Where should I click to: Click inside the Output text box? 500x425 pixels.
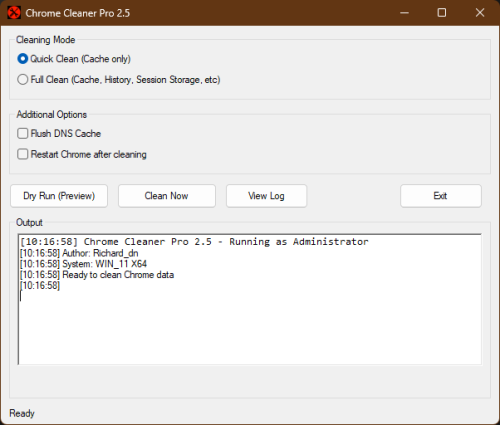(x=250, y=299)
